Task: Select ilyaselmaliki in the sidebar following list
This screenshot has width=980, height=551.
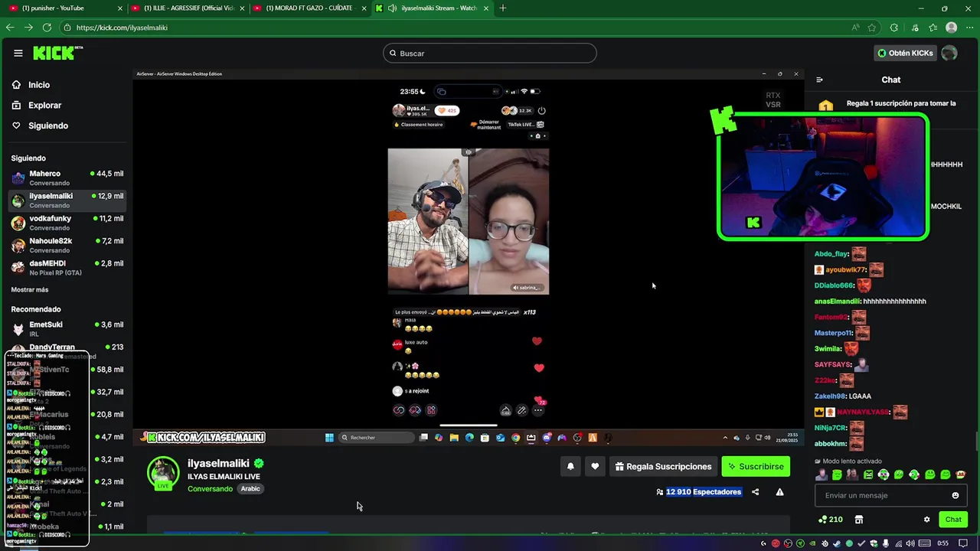Action: (x=67, y=200)
